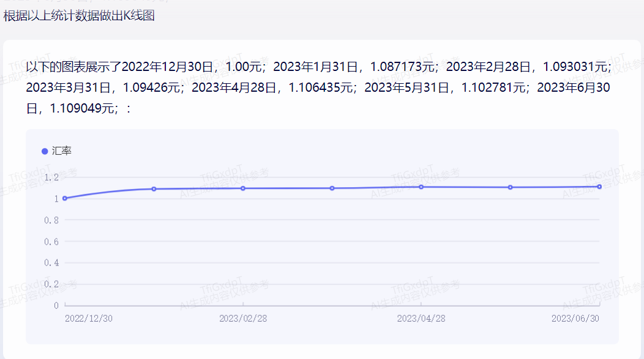This screenshot has height=359, width=644.
Task: Click the paragraph text starting 以下的图表展示了
Action: (x=318, y=87)
